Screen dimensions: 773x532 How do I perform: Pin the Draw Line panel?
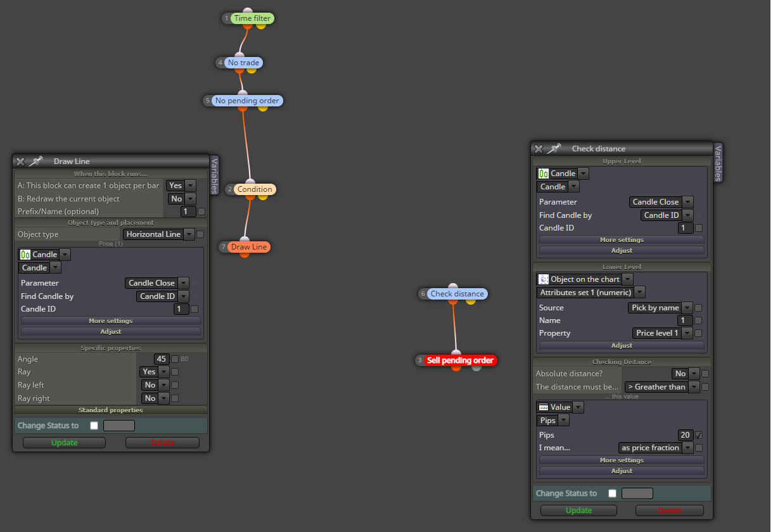pyautogui.click(x=35, y=161)
